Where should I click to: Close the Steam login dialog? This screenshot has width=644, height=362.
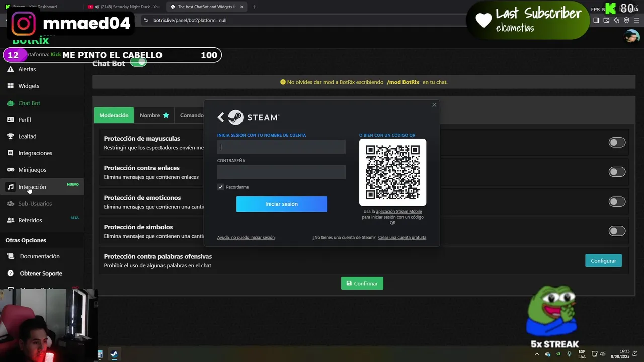tap(434, 105)
